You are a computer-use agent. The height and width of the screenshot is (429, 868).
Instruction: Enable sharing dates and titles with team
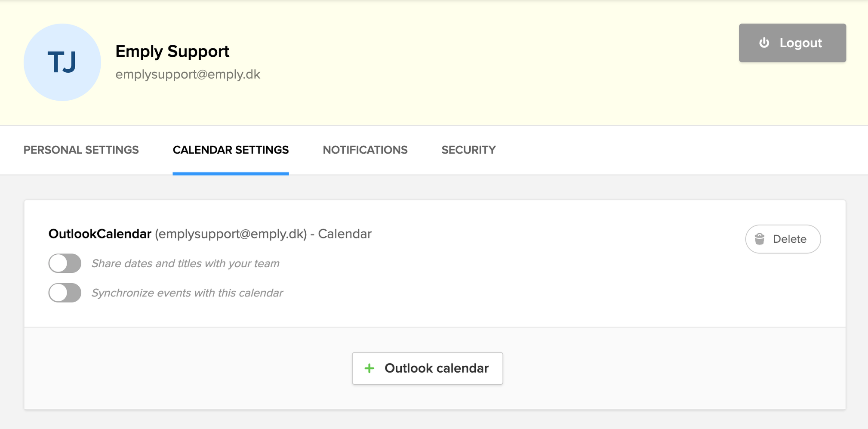(65, 263)
